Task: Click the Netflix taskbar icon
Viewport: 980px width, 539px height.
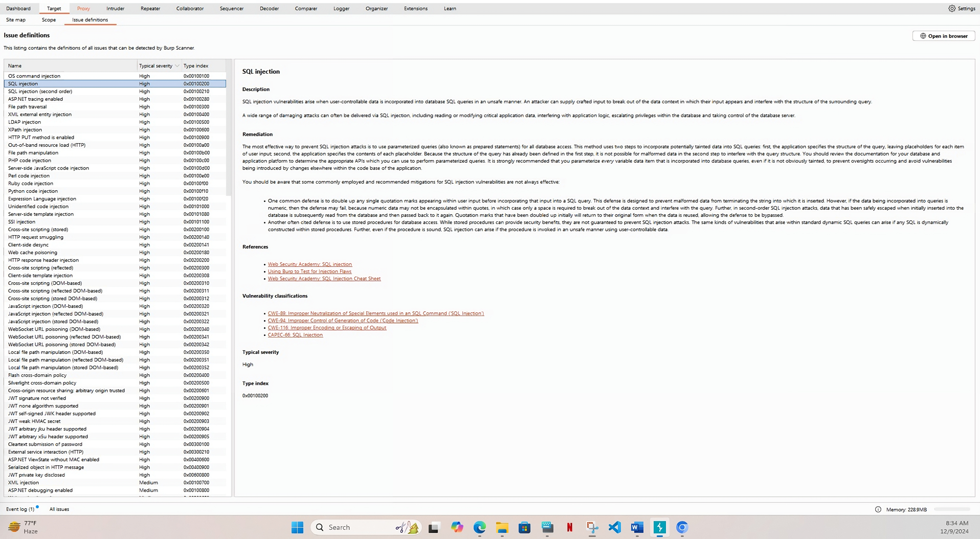Action: click(569, 527)
